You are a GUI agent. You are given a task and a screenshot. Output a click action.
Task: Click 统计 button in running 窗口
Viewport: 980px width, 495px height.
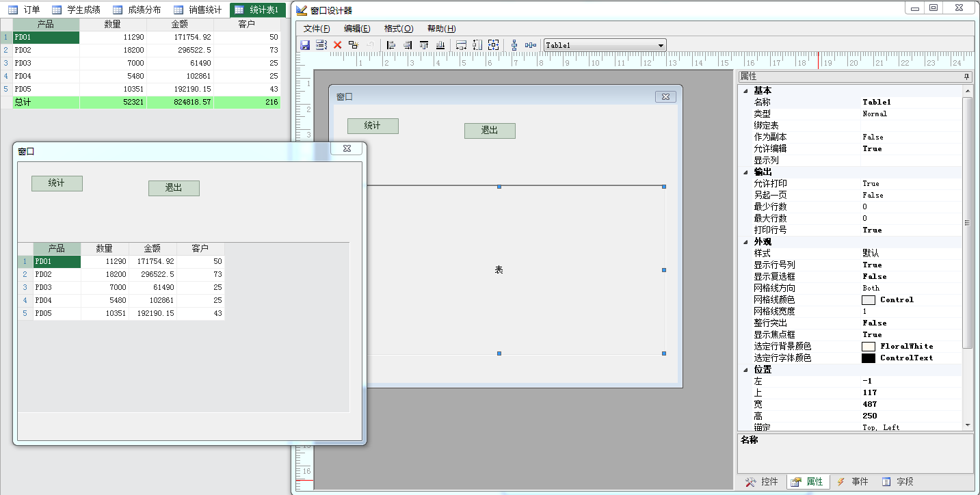[x=57, y=183]
